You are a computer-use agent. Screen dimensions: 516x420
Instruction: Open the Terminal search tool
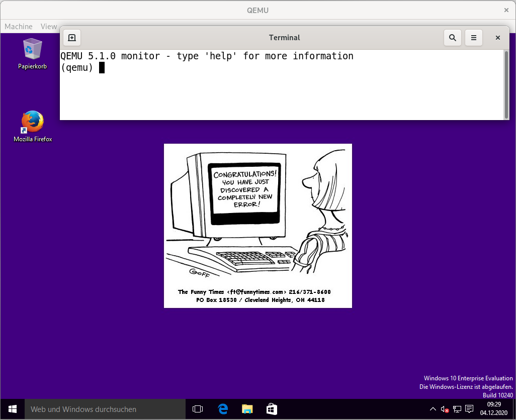[x=453, y=38]
